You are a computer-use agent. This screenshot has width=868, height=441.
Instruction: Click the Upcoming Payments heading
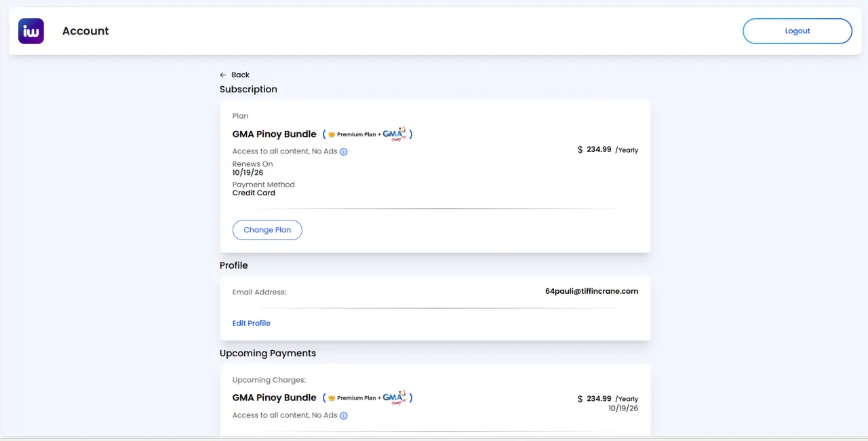pos(268,353)
